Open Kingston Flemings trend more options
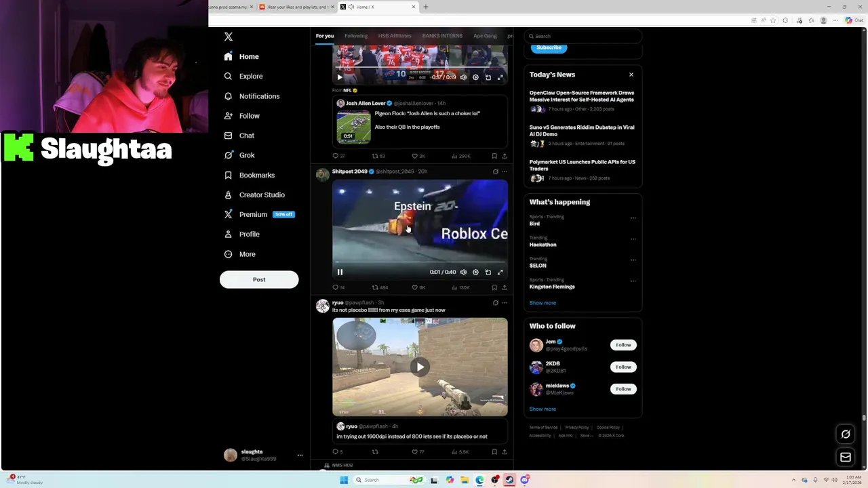 tap(633, 281)
